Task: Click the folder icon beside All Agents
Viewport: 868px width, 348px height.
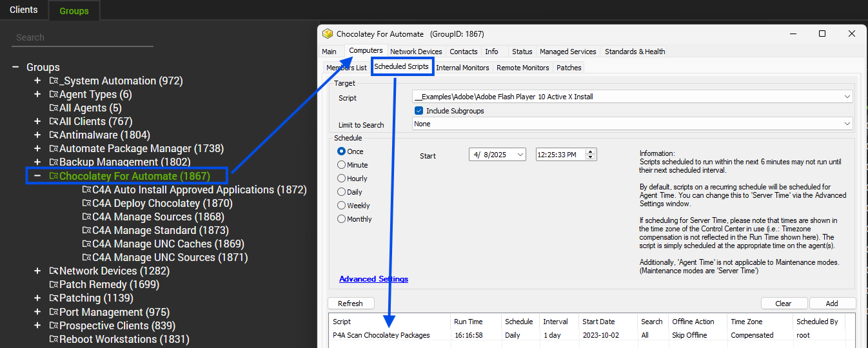Action: click(x=54, y=108)
